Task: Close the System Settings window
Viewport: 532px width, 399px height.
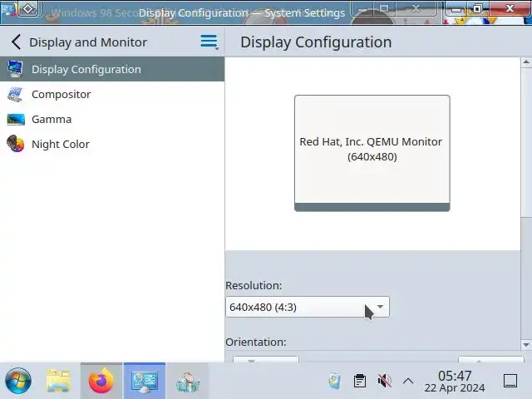Action: (x=510, y=8)
